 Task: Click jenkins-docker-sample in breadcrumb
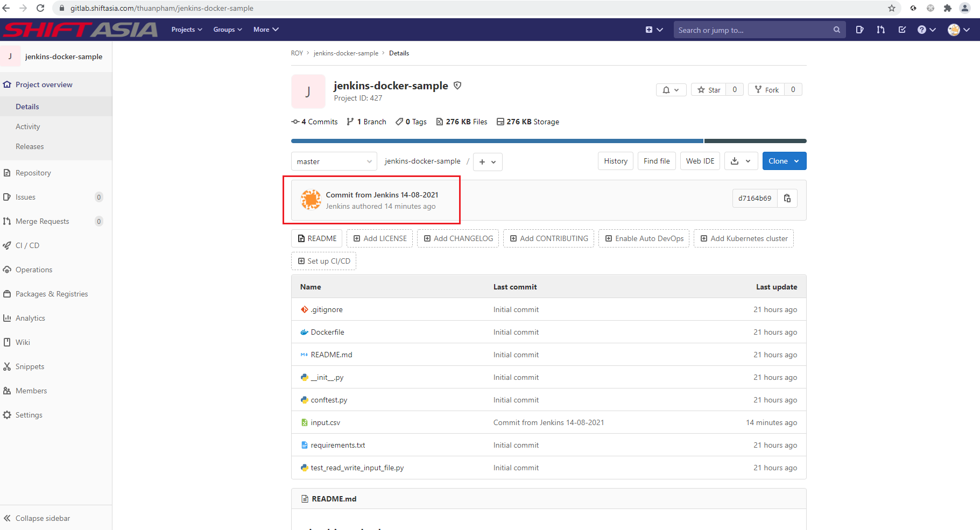click(x=346, y=53)
